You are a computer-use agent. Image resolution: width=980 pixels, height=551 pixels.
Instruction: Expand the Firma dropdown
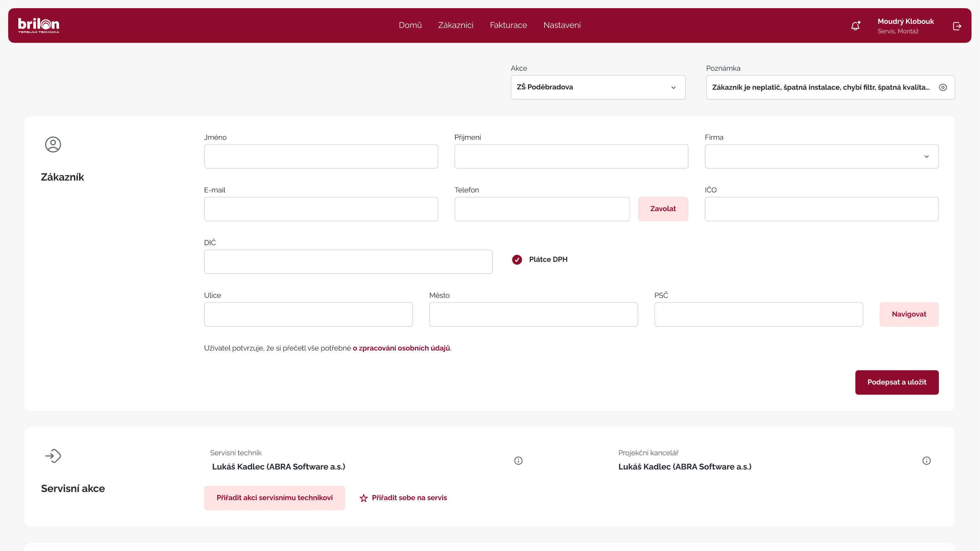[927, 156]
